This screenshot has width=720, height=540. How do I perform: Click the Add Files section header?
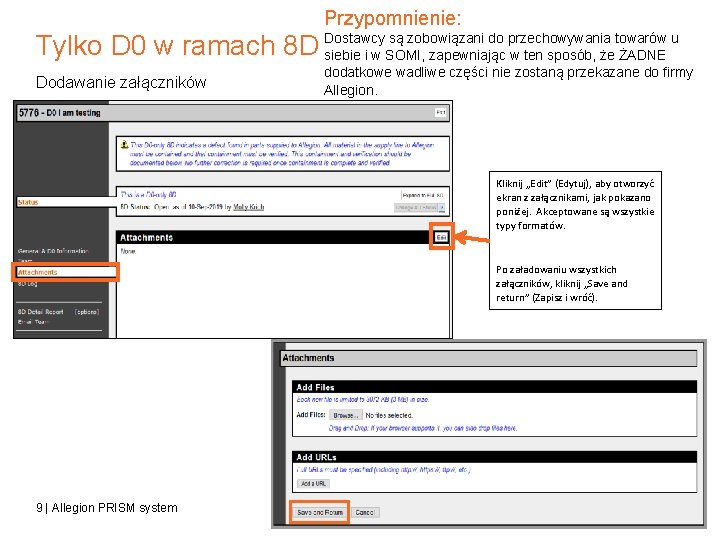tap(495, 387)
